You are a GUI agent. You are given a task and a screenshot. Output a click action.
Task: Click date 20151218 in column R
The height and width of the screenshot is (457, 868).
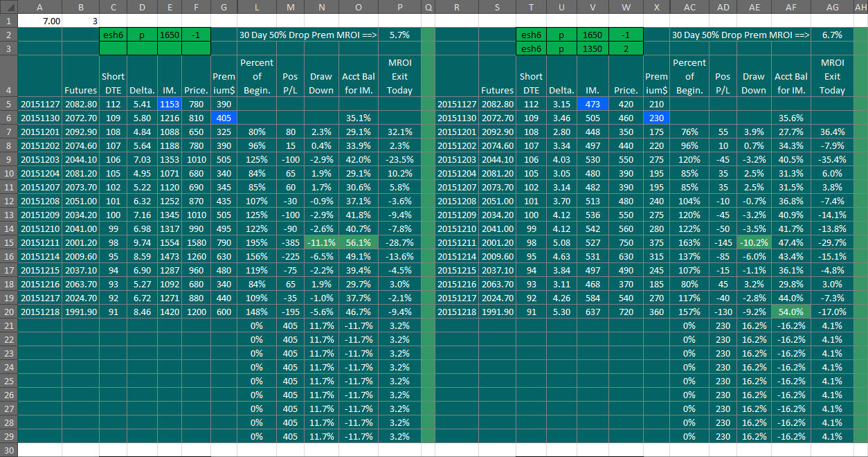[x=457, y=312]
